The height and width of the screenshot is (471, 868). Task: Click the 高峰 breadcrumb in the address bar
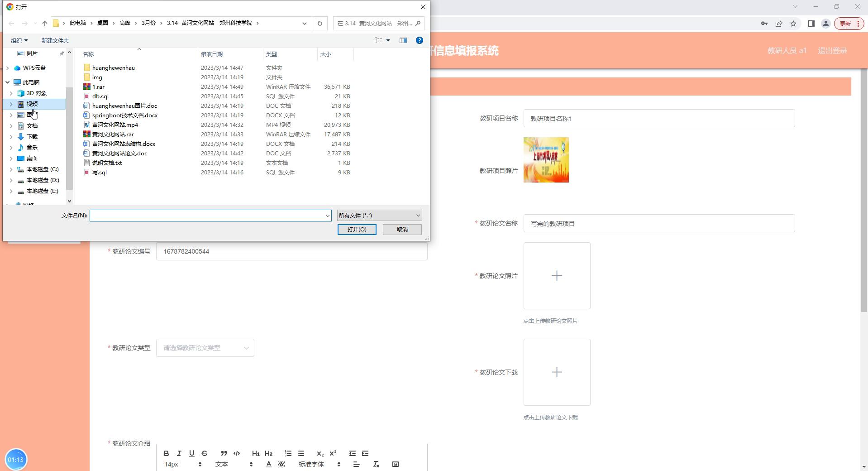[125, 23]
